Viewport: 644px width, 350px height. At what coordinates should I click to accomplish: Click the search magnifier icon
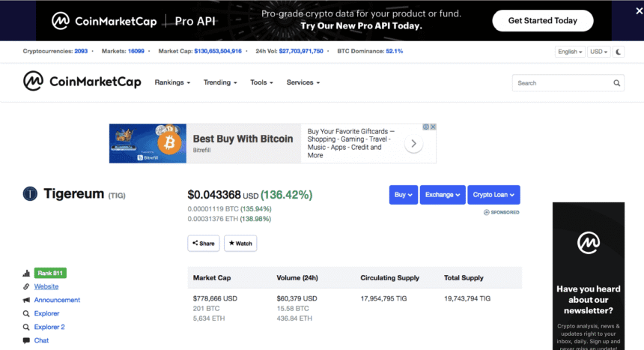(616, 83)
